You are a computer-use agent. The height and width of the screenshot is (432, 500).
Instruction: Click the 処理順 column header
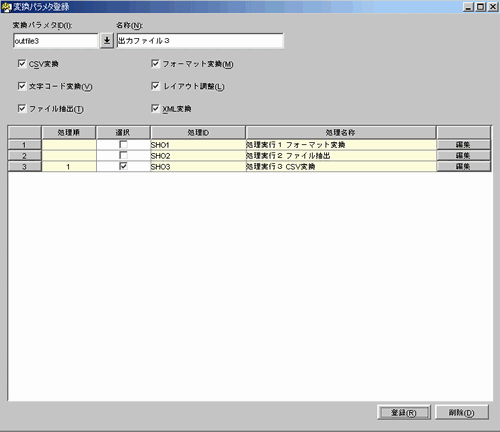(69, 133)
